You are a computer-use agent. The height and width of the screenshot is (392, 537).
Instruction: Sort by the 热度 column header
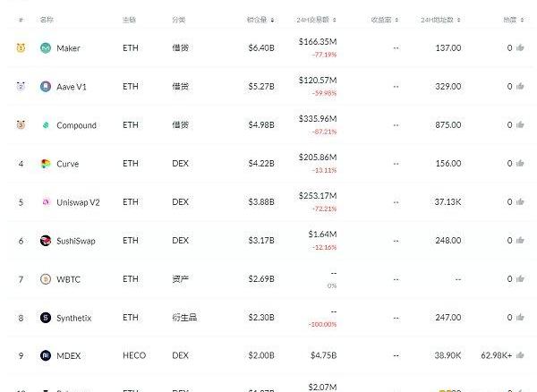(x=514, y=20)
